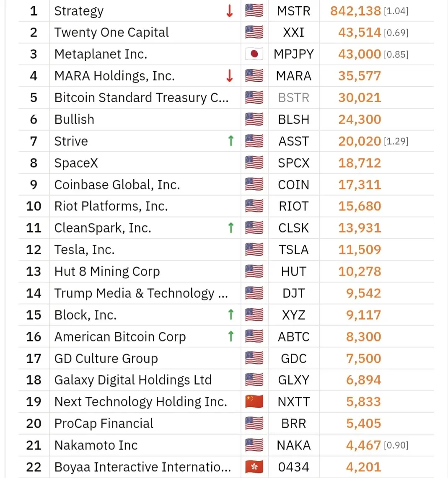Select the MSTR ticker symbol

[293, 11]
